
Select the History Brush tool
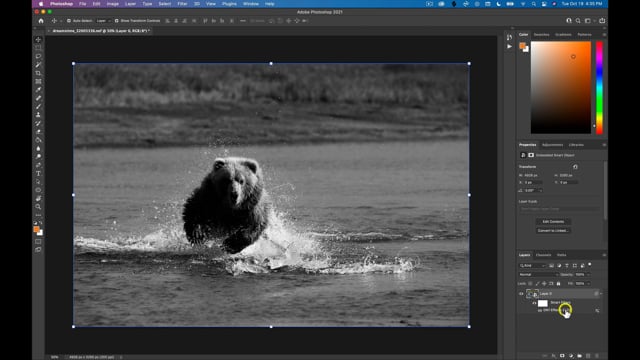[x=38, y=123]
